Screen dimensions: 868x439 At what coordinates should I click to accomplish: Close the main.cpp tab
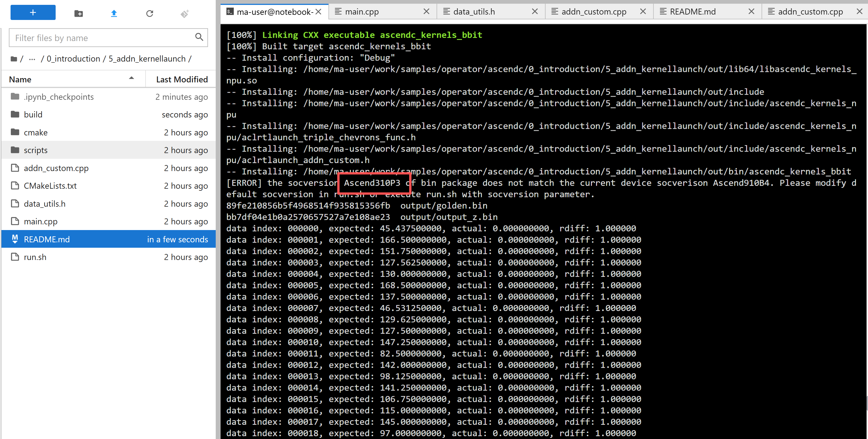click(x=426, y=11)
